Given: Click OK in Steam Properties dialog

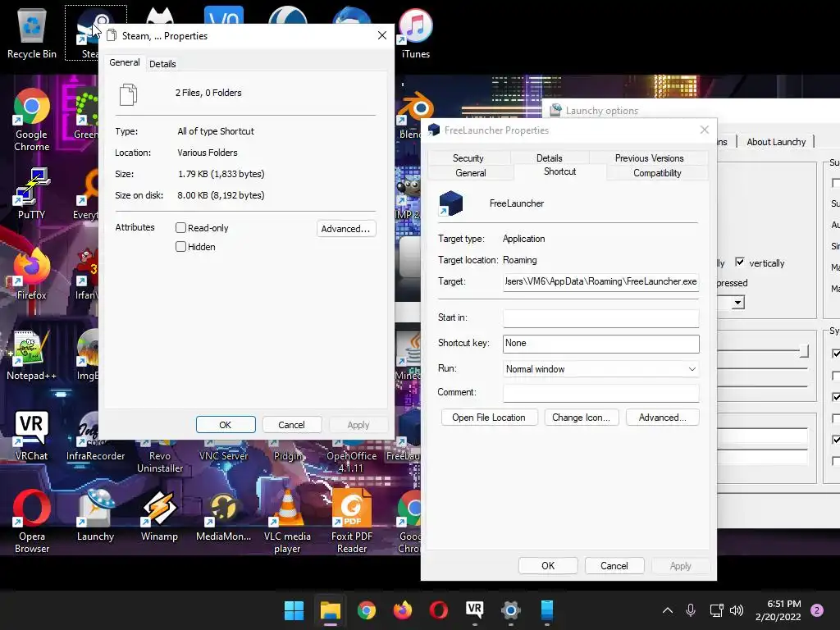Looking at the screenshot, I should [x=226, y=425].
